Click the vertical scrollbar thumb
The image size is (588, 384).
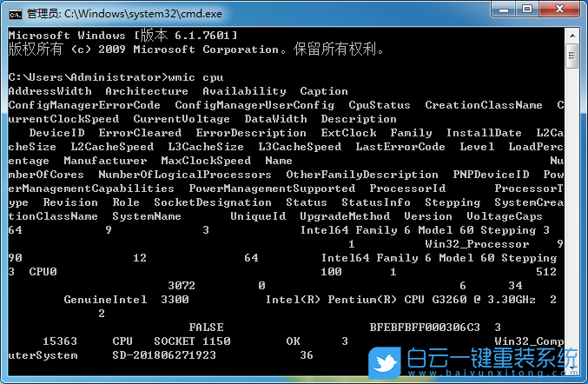[571, 56]
